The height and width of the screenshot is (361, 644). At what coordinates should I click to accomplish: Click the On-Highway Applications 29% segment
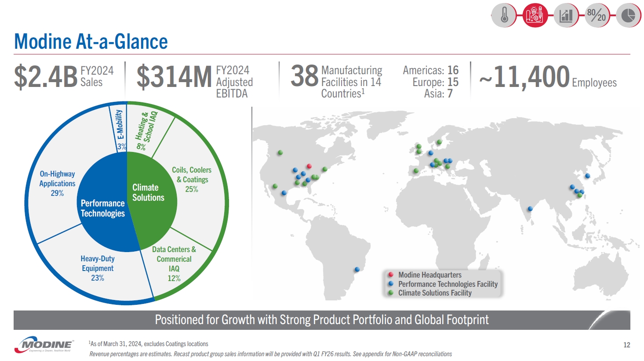click(57, 184)
